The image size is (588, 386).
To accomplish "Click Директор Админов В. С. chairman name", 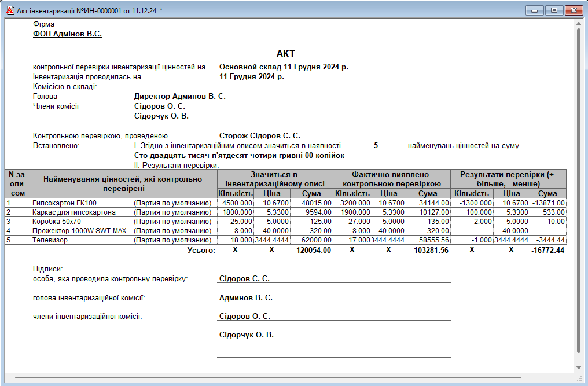I will pos(180,97).
